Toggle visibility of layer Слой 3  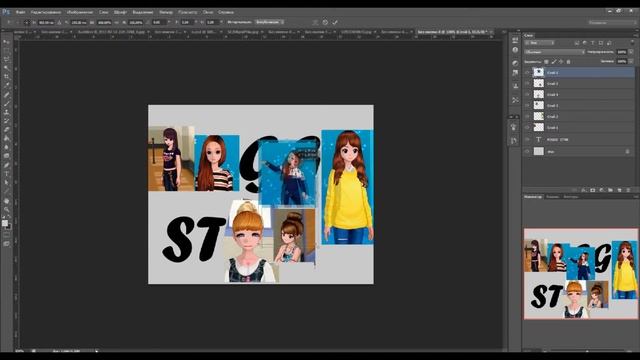[527, 105]
